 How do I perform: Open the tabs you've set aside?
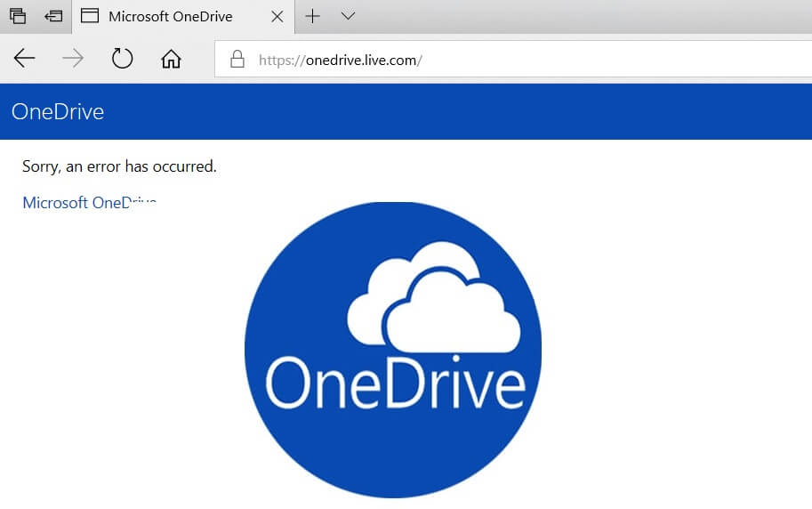click(x=18, y=17)
